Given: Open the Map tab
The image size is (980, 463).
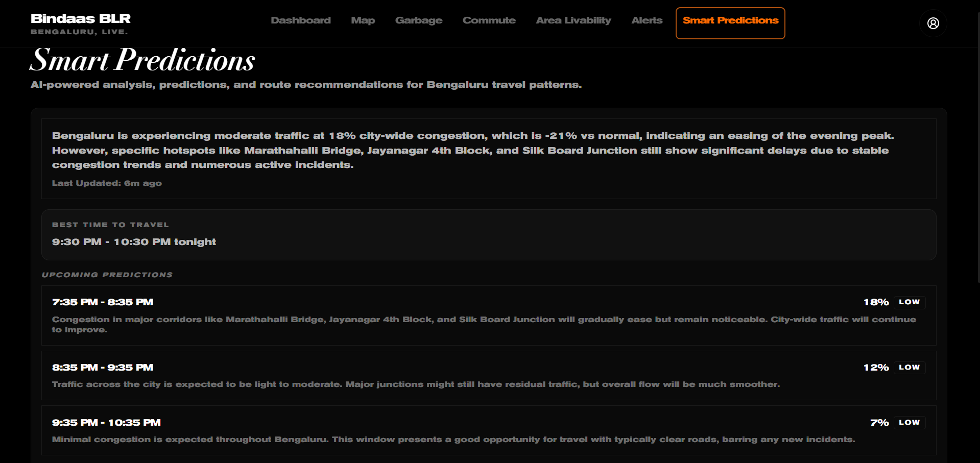Looking at the screenshot, I should point(363,20).
